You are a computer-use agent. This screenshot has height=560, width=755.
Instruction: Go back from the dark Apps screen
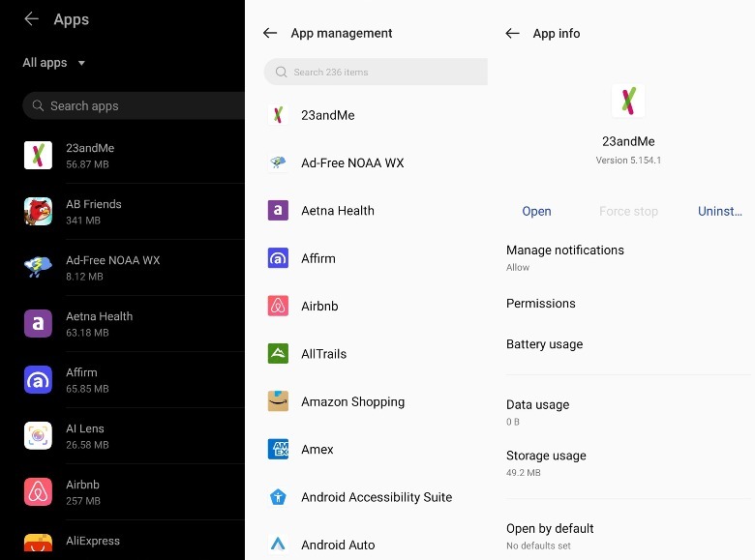click(x=31, y=19)
